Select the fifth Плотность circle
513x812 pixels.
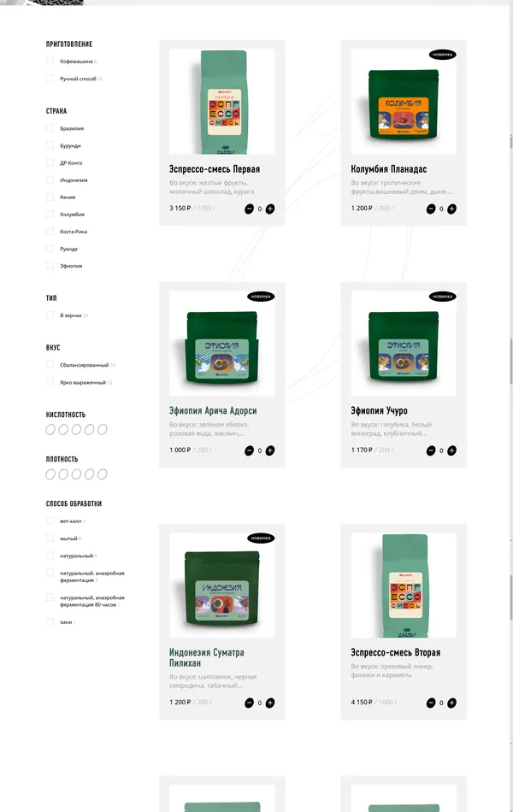(102, 474)
